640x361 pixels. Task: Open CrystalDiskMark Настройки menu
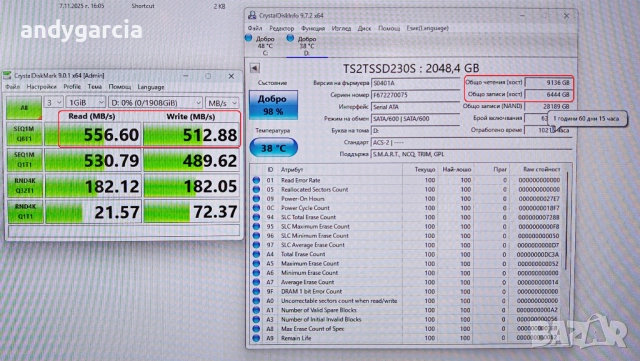(x=41, y=87)
